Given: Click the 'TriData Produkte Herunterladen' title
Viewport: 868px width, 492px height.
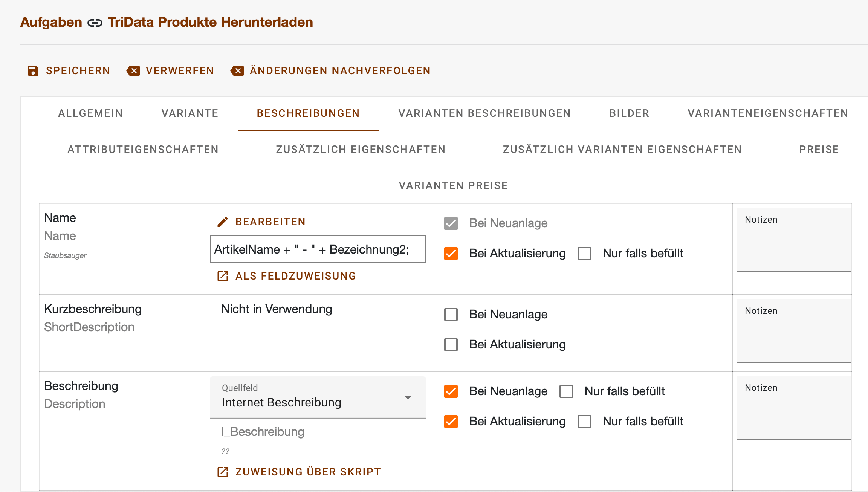Looking at the screenshot, I should [210, 22].
